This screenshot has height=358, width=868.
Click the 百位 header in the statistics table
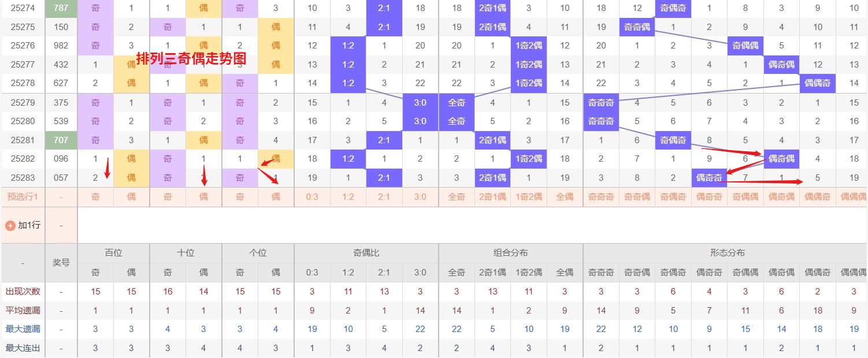click(113, 253)
